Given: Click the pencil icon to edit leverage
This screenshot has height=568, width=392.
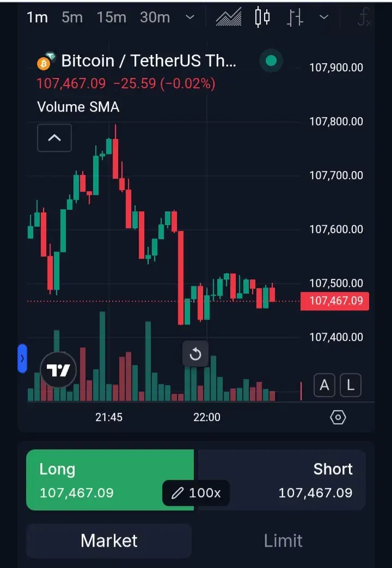Looking at the screenshot, I should click(178, 493).
